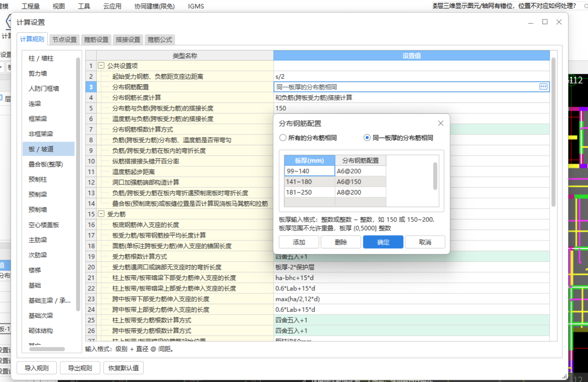588x382 pixels.
Task: Close the 分布钢筋配置 popup dialog
Action: (x=441, y=123)
